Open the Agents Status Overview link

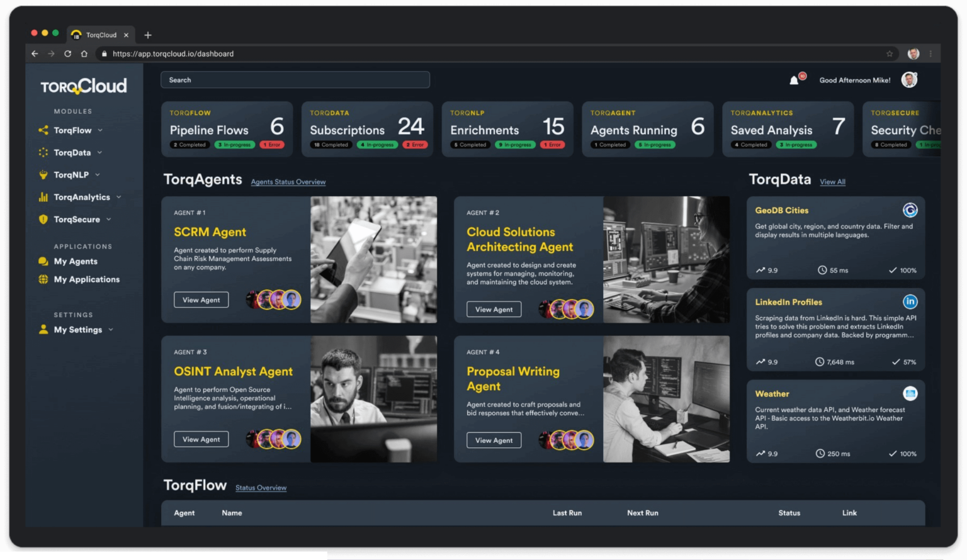(288, 182)
